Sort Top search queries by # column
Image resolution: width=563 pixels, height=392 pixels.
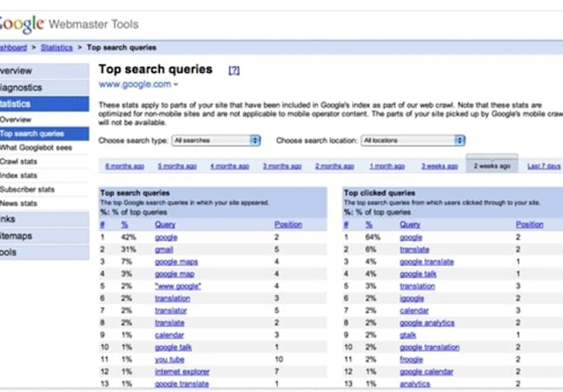(x=103, y=224)
